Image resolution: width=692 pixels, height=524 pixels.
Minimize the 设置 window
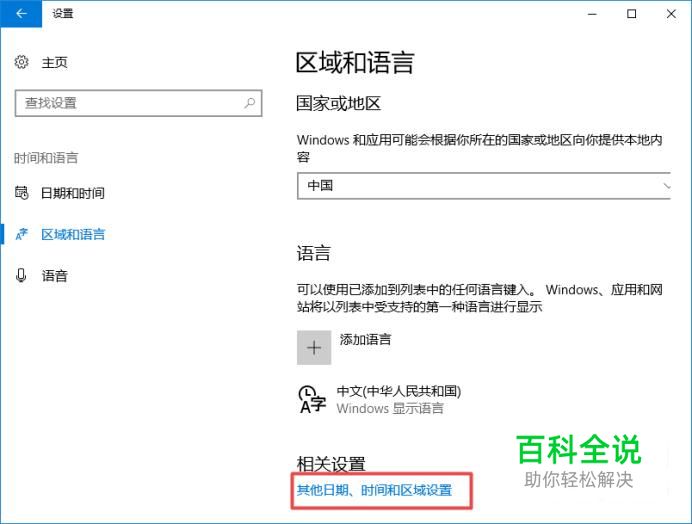pos(592,14)
